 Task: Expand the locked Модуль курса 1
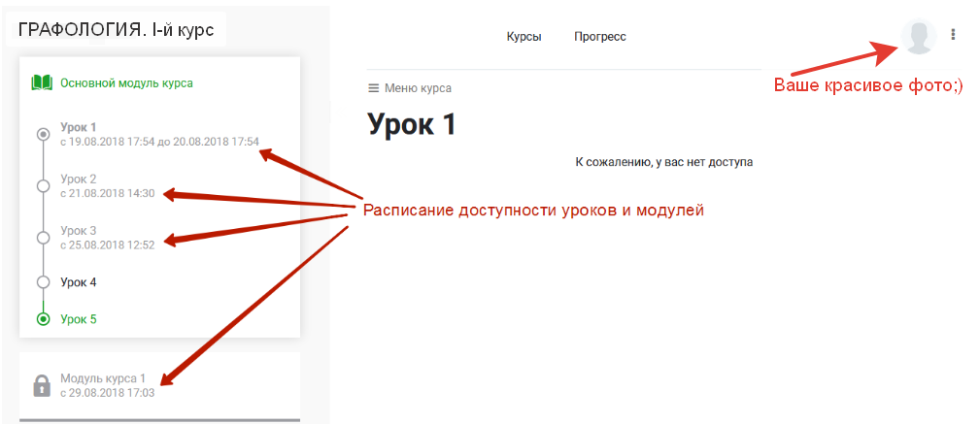[103, 378]
